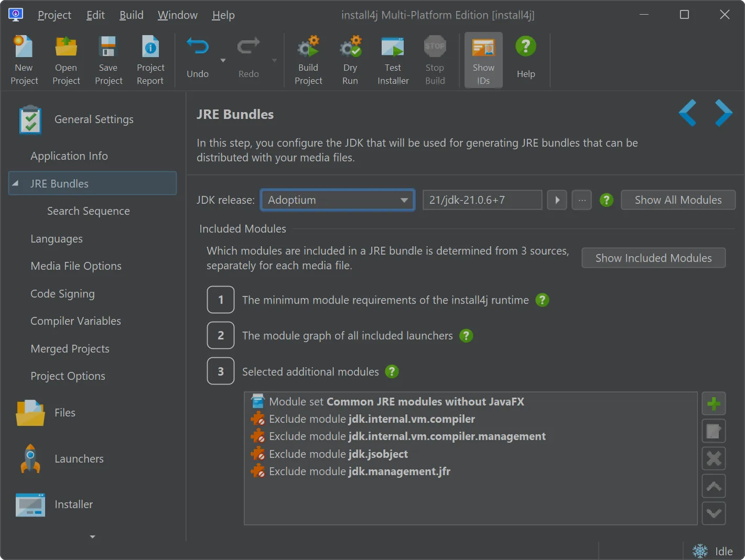Generate a Project Report
Image resolution: width=745 pixels, height=560 pixels.
click(x=150, y=60)
